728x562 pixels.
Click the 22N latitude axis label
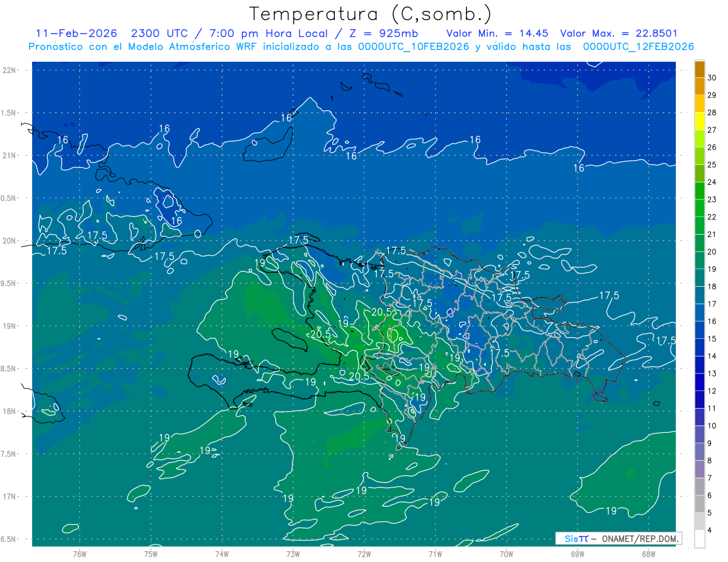point(10,70)
